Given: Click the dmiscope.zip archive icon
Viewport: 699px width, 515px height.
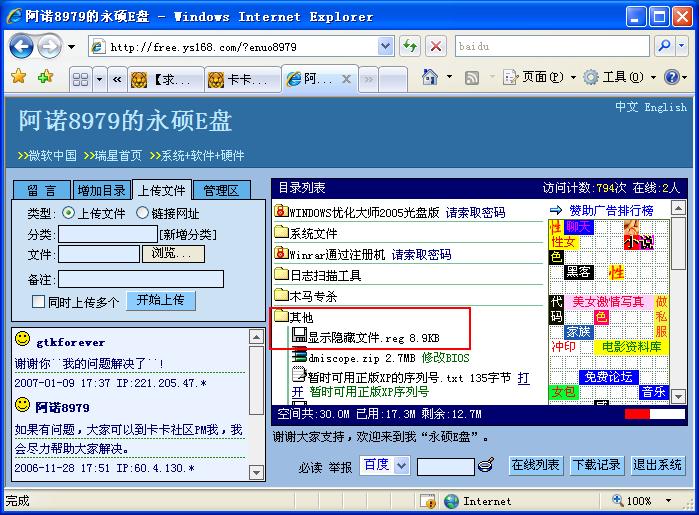Looking at the screenshot, I should click(300, 355).
